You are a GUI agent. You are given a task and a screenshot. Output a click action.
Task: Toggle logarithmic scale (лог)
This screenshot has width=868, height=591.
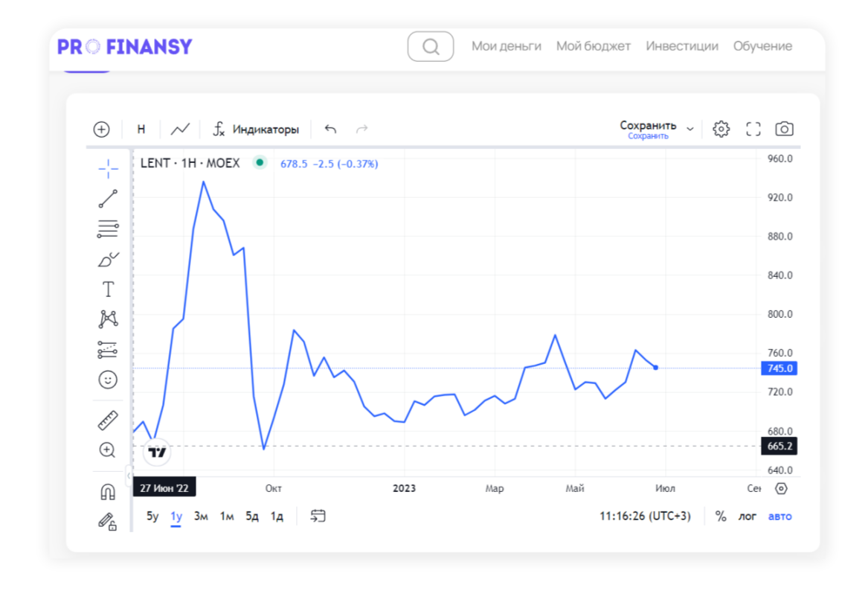[x=747, y=517]
